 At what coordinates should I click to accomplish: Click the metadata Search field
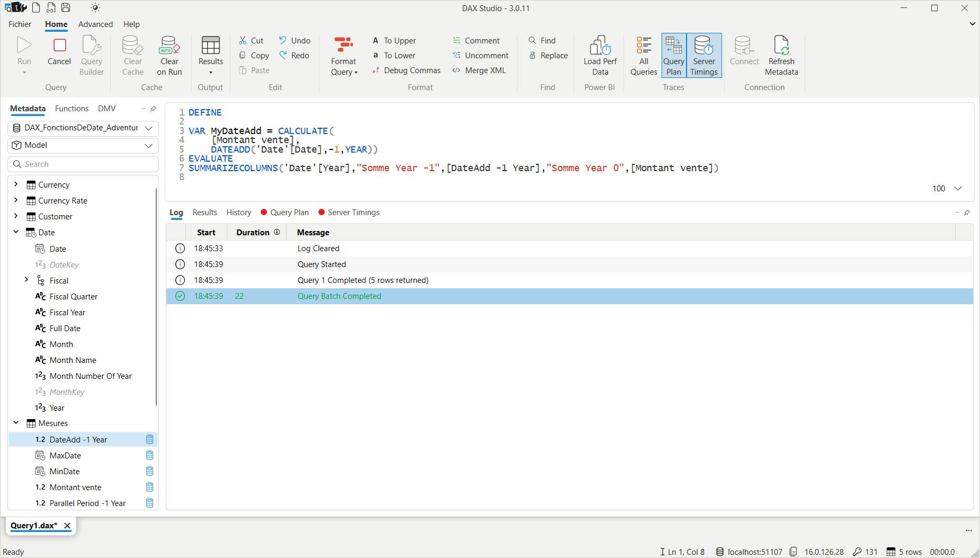83,164
